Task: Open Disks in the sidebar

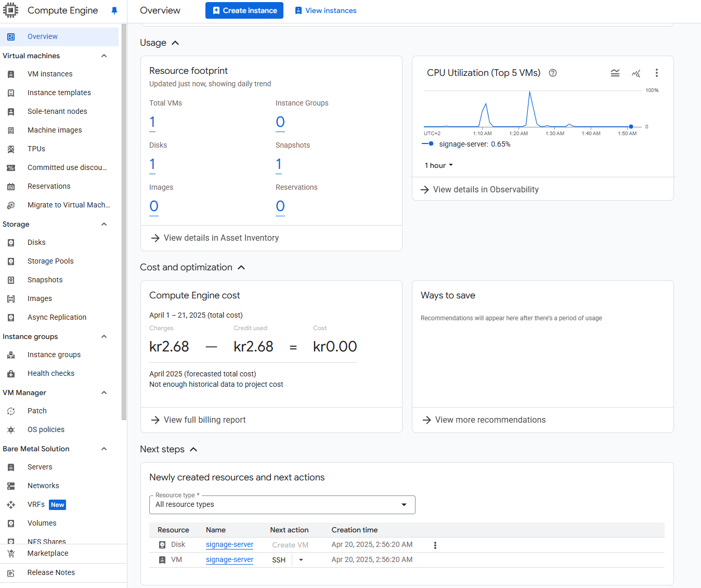Action: pyautogui.click(x=36, y=242)
